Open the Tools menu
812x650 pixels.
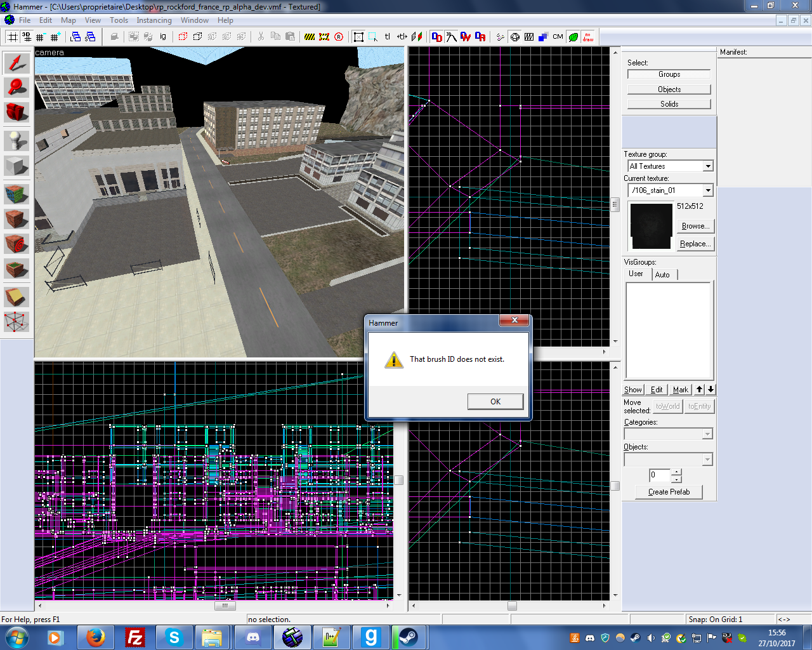119,20
